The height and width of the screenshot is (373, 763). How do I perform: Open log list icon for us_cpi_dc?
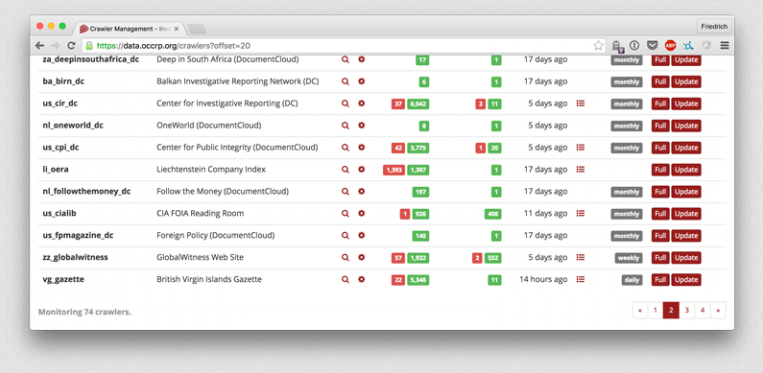pyautogui.click(x=580, y=147)
